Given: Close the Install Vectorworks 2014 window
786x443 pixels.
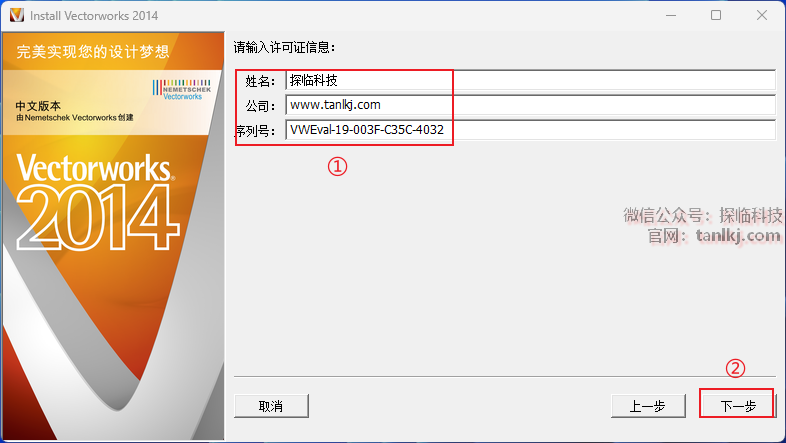Looking at the screenshot, I should [x=762, y=16].
